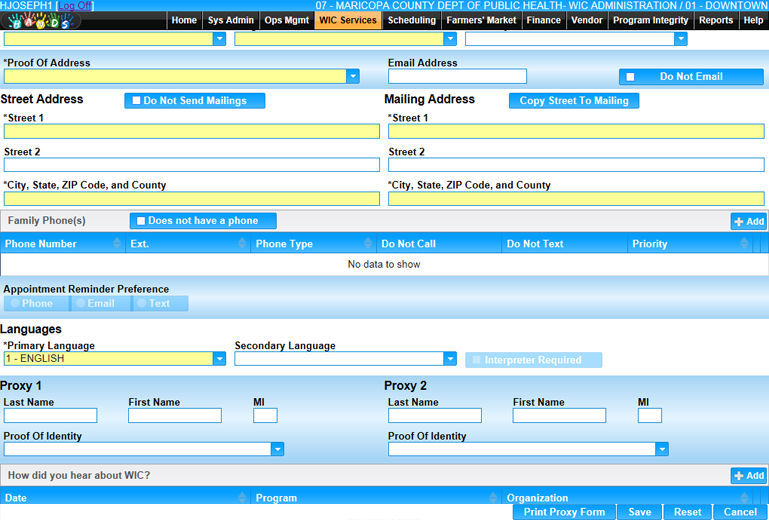This screenshot has height=520, width=769.
Task: Click Add icon in Family Phone(s) section
Action: pos(748,221)
